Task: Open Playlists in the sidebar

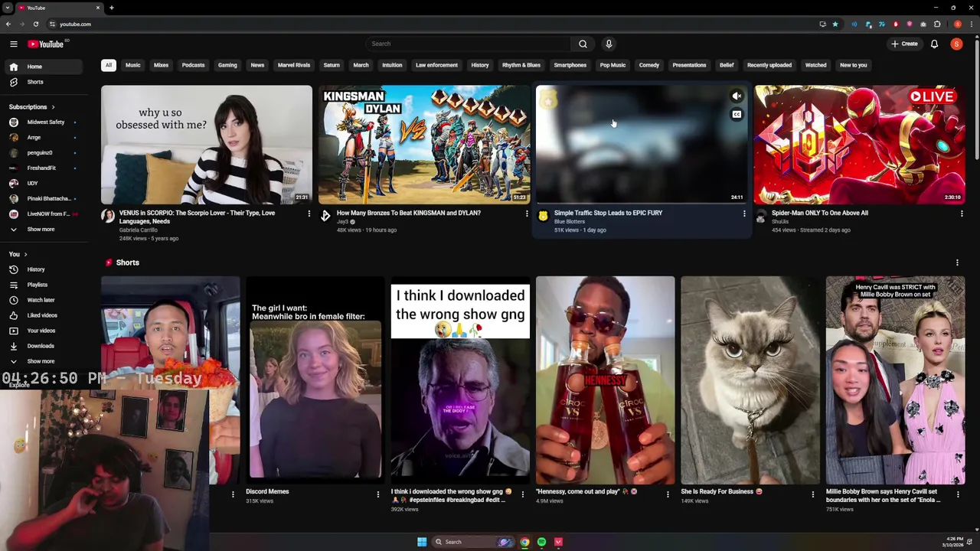Action: click(x=42, y=285)
